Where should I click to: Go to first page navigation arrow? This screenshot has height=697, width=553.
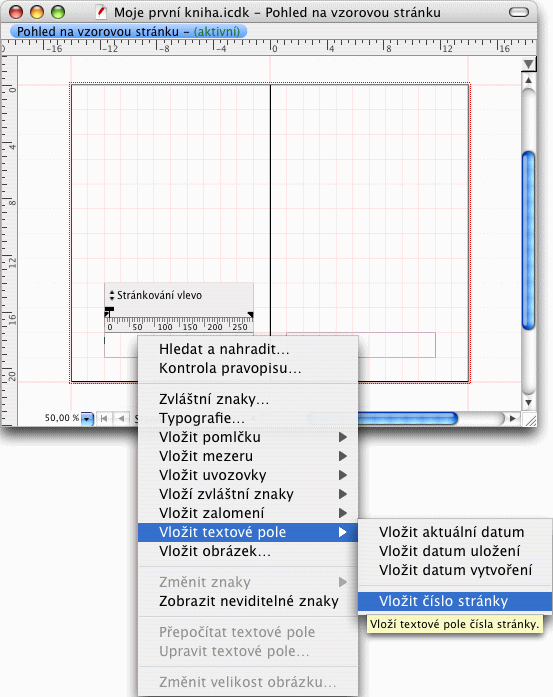pyautogui.click(x=104, y=418)
